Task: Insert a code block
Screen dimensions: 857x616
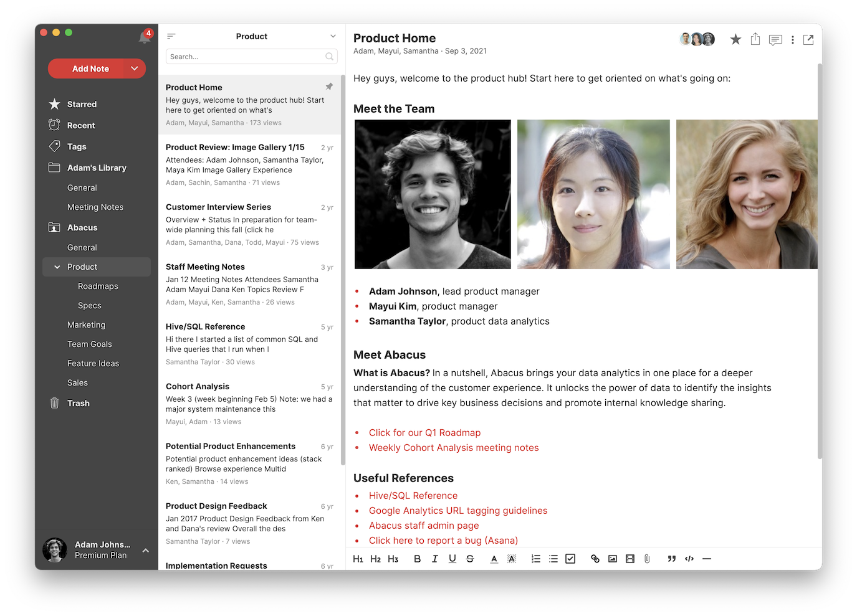Action: point(689,559)
